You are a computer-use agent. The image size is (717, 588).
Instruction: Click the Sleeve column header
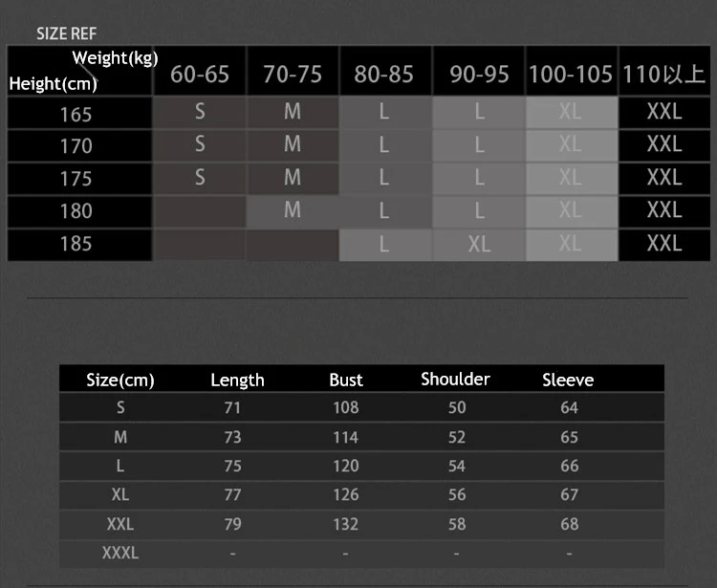tap(568, 381)
